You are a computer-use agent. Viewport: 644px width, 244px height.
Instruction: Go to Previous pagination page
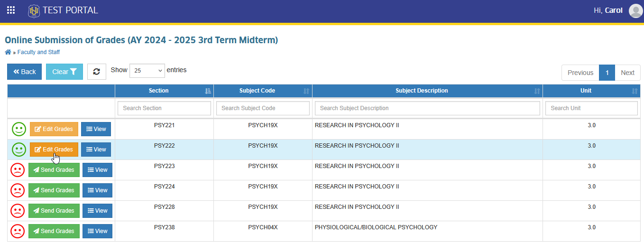(580, 73)
